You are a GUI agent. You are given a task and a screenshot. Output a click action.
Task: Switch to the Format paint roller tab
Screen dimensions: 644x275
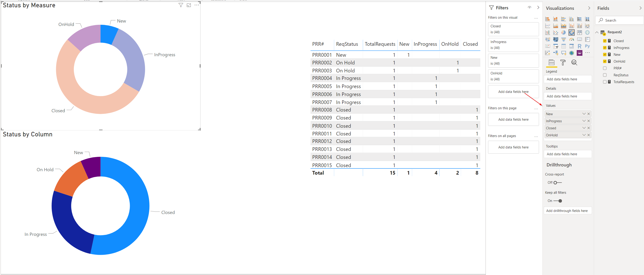point(563,63)
